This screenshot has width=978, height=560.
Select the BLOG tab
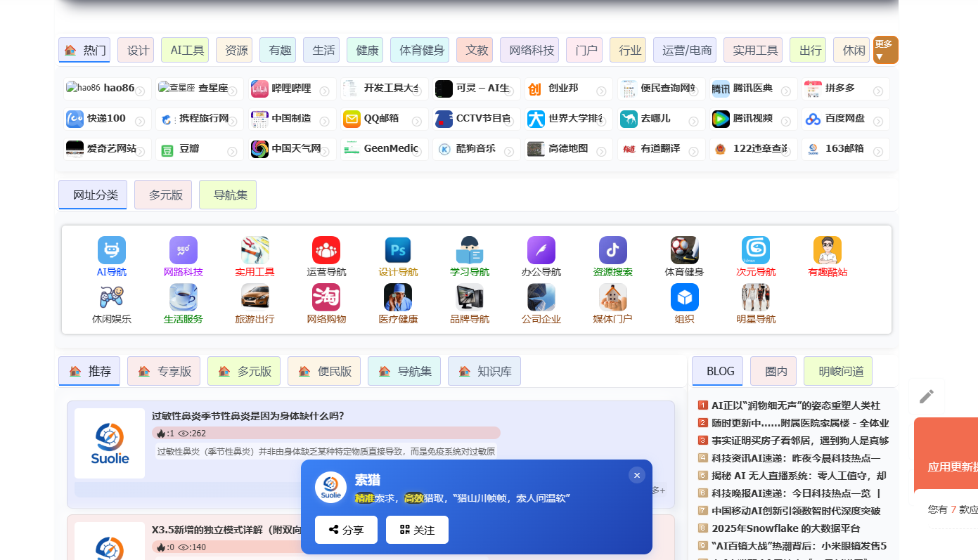point(717,371)
